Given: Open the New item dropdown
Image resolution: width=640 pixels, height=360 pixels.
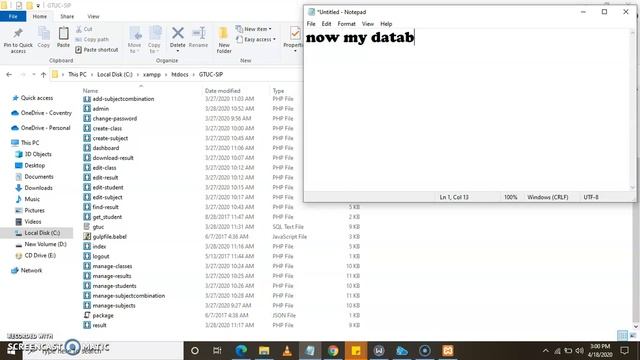Looking at the screenshot, I should click(x=253, y=29).
